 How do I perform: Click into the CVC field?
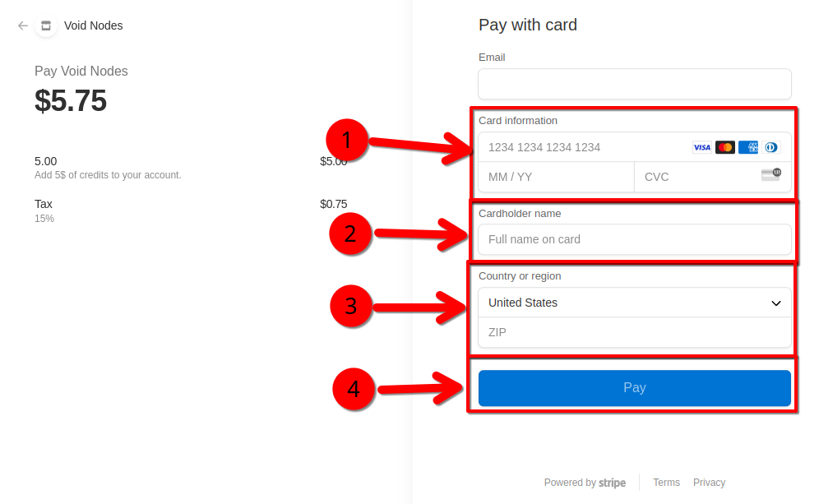click(x=699, y=177)
